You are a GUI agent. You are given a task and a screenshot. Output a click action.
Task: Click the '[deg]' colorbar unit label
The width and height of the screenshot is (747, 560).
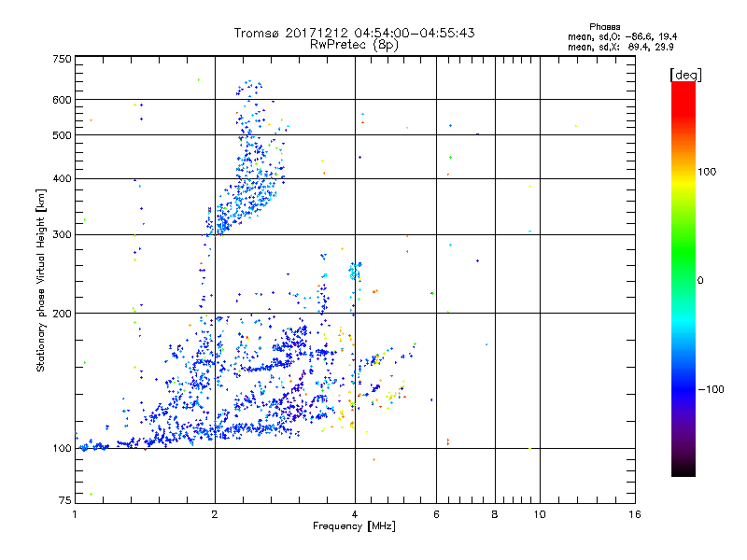coord(685,75)
